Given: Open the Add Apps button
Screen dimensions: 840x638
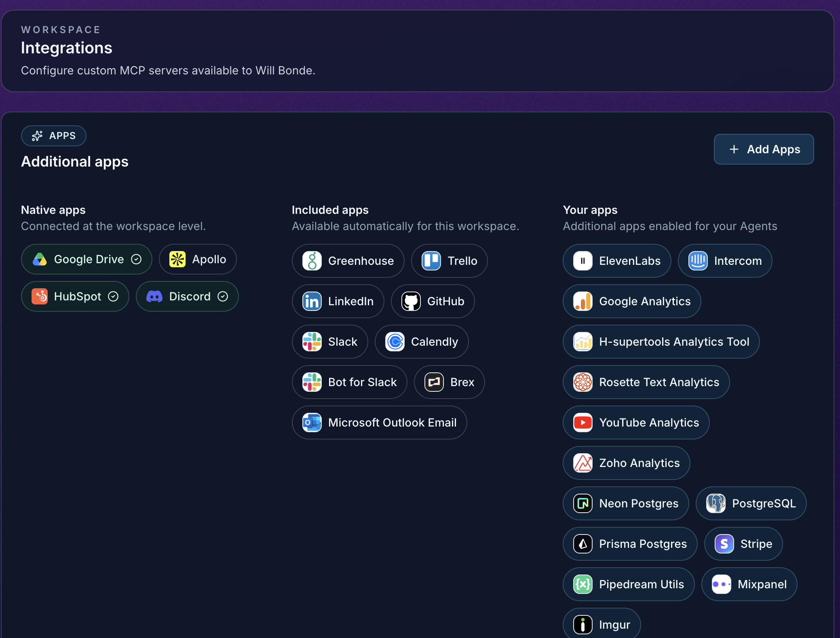Looking at the screenshot, I should point(764,149).
